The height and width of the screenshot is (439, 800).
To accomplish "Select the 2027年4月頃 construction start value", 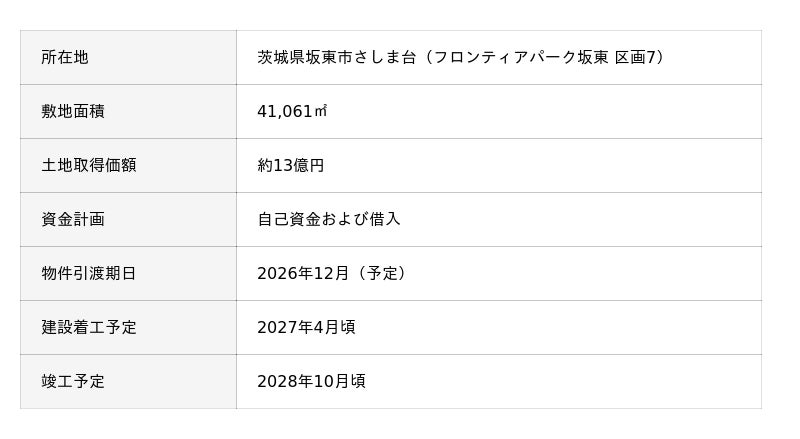I will pyautogui.click(x=306, y=328).
